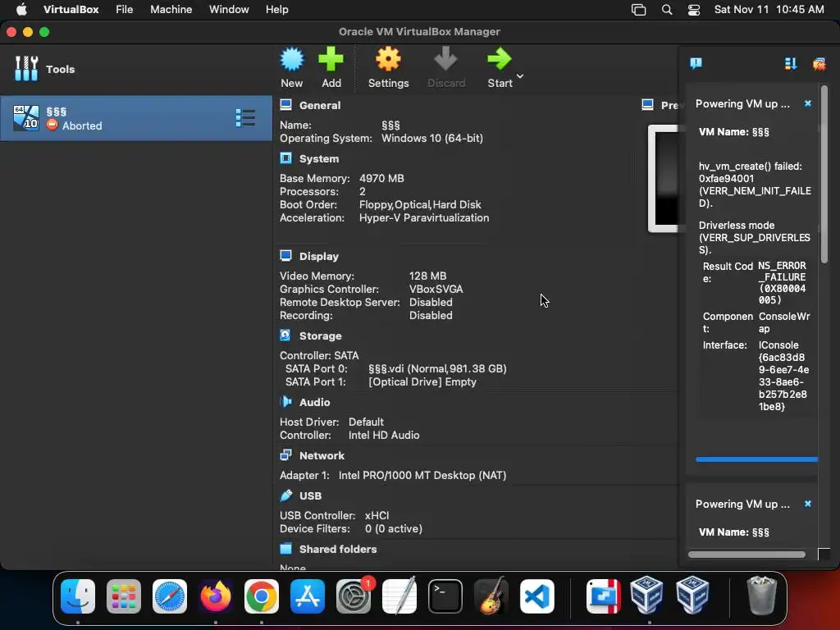Click the Storage section disk icon
This screenshot has width=840, height=630.
[285, 336]
